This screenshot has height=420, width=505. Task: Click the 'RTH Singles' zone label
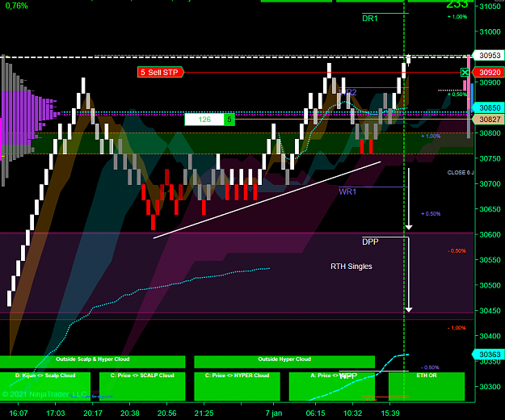pos(351,267)
